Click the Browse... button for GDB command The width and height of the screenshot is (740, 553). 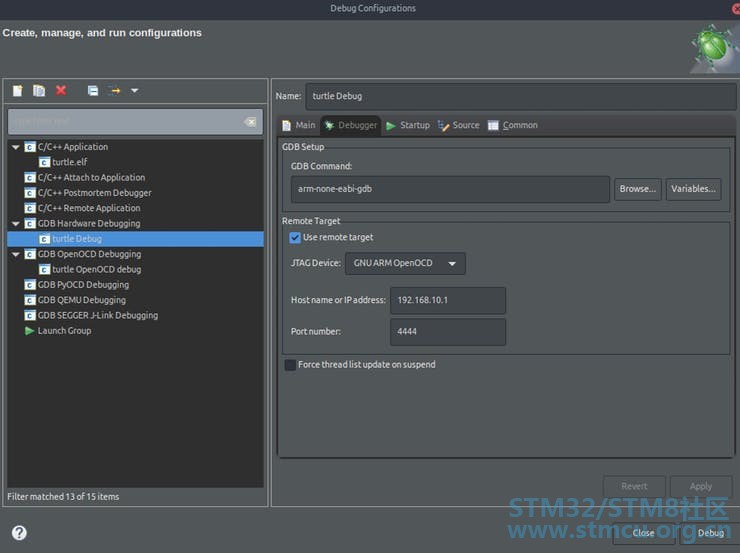pyautogui.click(x=637, y=189)
